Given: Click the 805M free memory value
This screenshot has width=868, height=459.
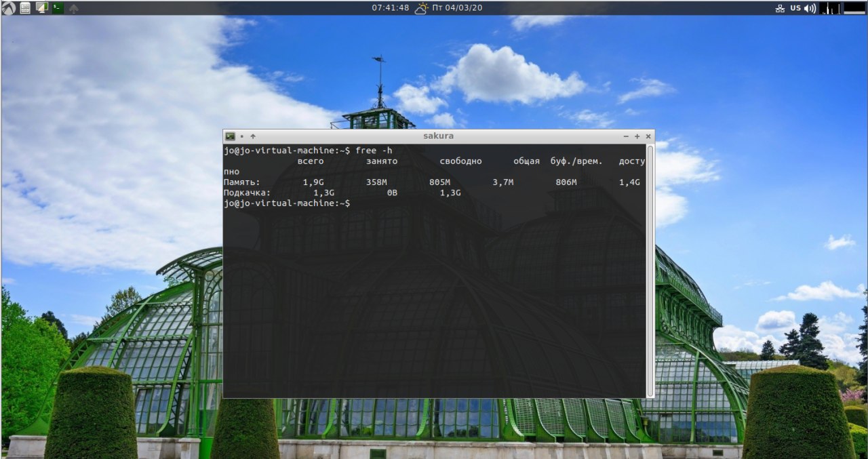Looking at the screenshot, I should (x=439, y=182).
